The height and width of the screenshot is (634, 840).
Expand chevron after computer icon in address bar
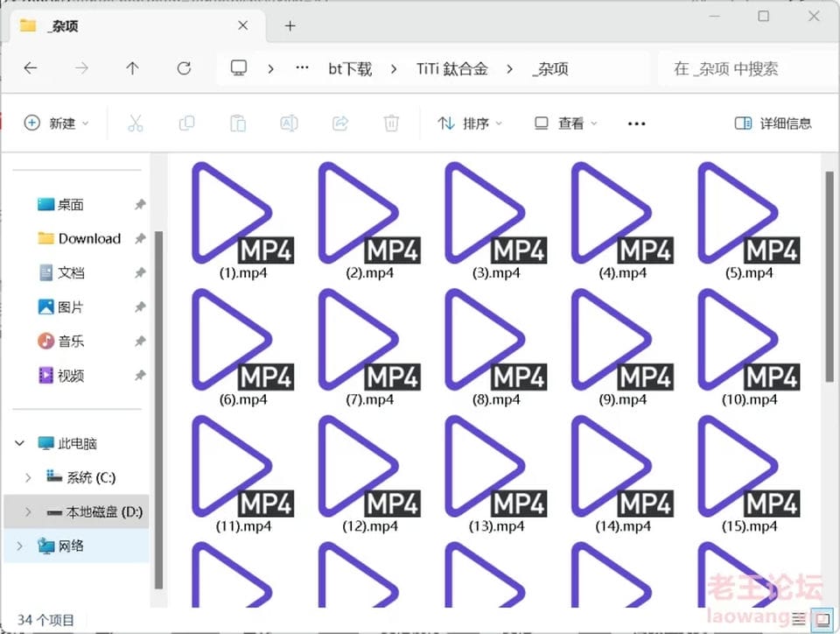coord(271,68)
